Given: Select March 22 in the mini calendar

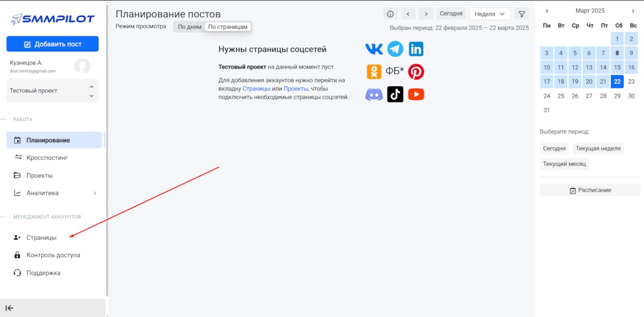Looking at the screenshot, I should pos(618,82).
